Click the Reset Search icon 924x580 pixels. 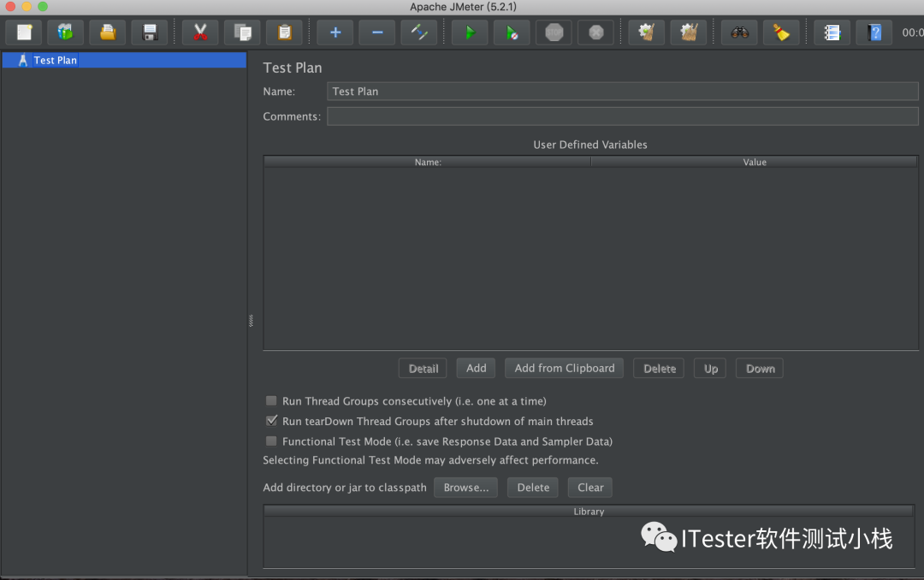tap(781, 33)
